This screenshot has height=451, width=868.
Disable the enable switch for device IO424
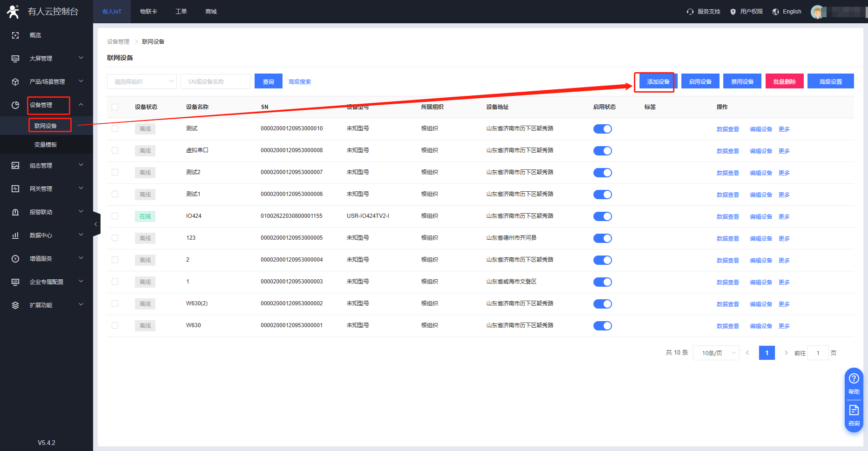602,216
